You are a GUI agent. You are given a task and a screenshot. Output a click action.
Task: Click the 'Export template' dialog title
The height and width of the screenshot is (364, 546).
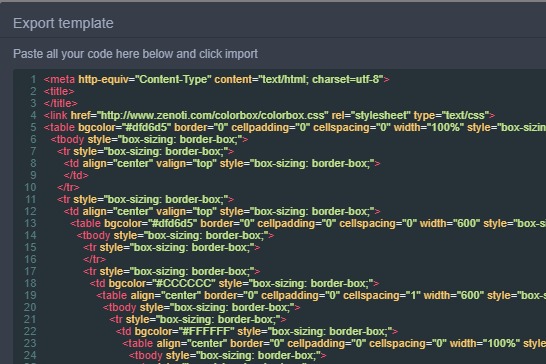tap(63, 23)
